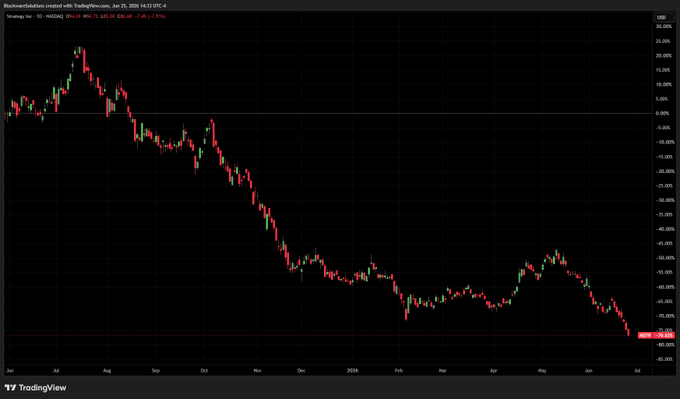Click the 'Apr' time axis label
The image size is (680, 399).
pos(493,371)
